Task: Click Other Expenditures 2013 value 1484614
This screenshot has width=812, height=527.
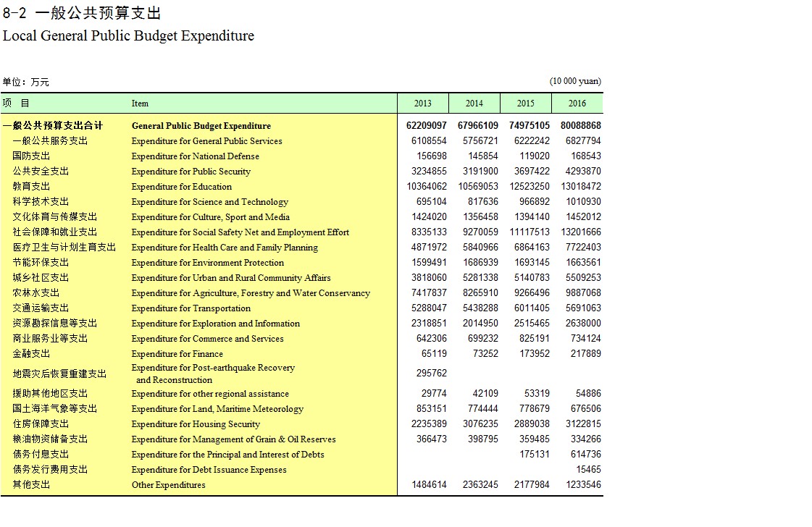Action: pos(429,484)
